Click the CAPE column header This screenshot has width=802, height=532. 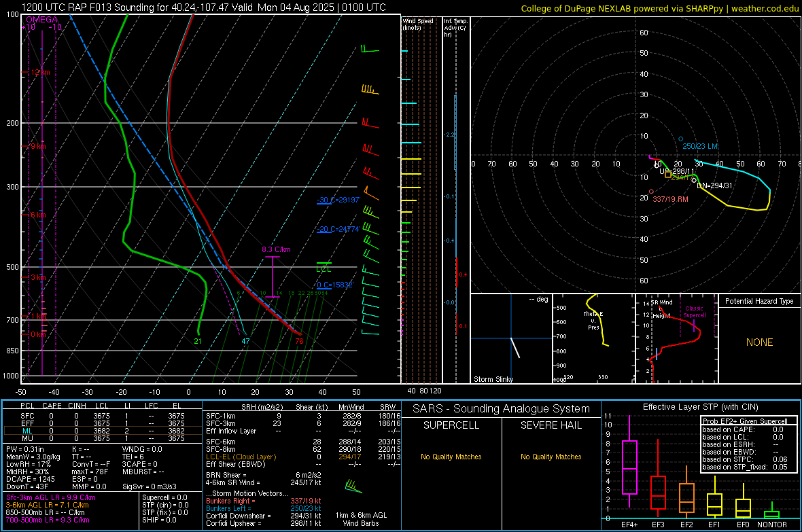tap(52, 406)
